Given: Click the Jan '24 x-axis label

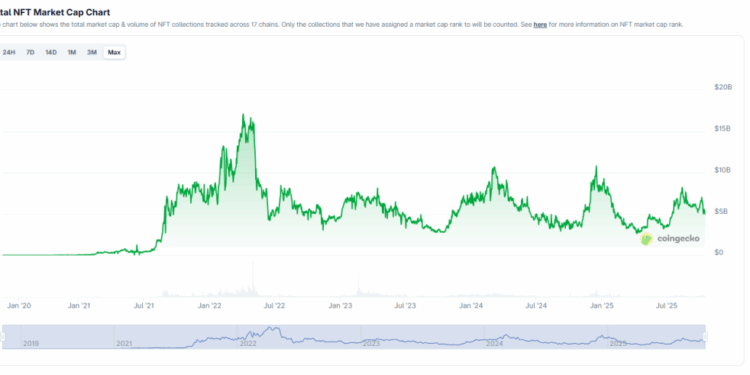Looking at the screenshot, I should pyautogui.click(x=471, y=306).
